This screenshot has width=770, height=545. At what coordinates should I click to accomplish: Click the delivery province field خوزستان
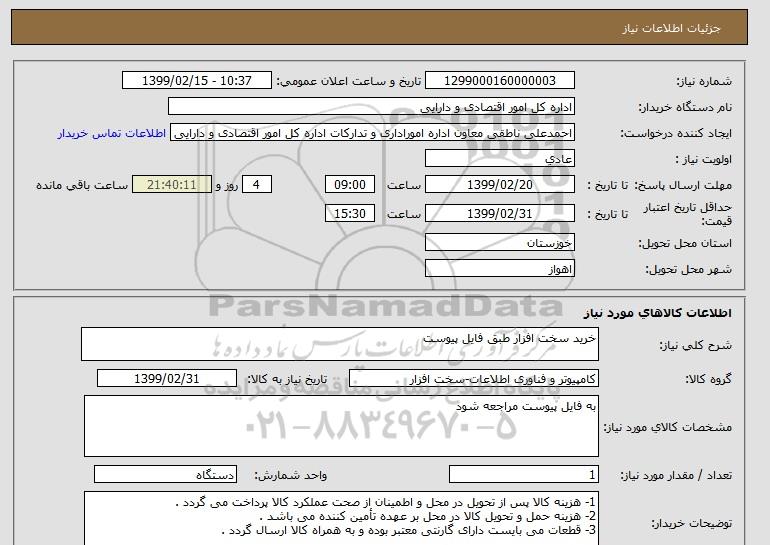pyautogui.click(x=499, y=243)
